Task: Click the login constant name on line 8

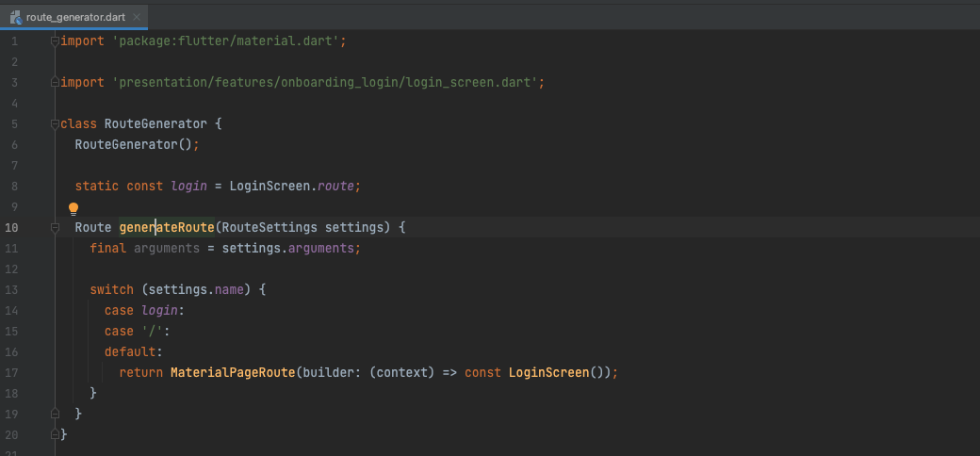Action: [188, 187]
